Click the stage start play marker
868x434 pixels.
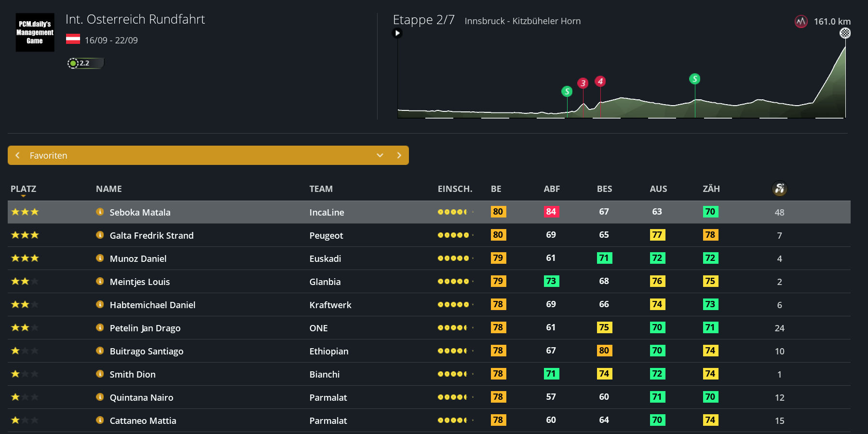[397, 33]
